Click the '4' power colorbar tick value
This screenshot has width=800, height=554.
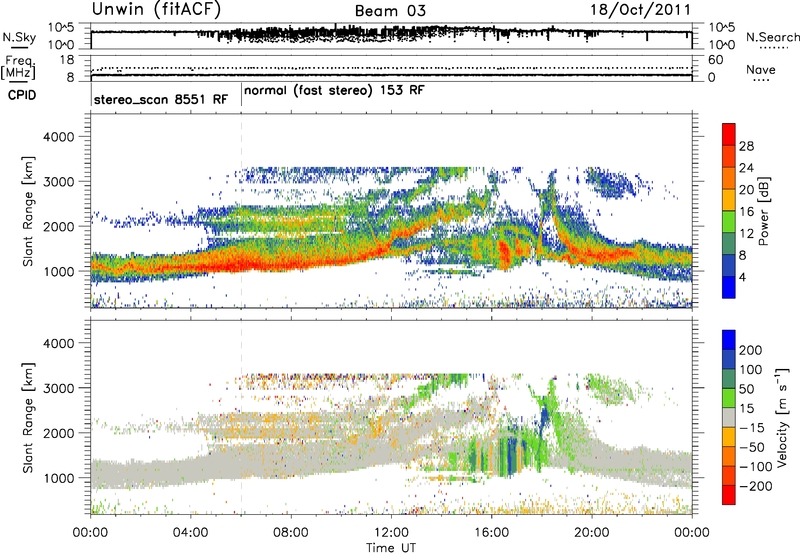(x=743, y=277)
